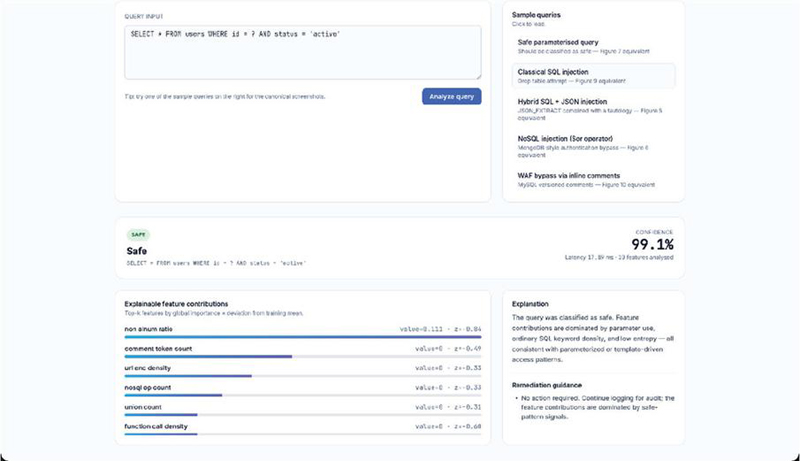800x461 pixels.
Task: Select the function call density bar
Action: [x=303, y=434]
